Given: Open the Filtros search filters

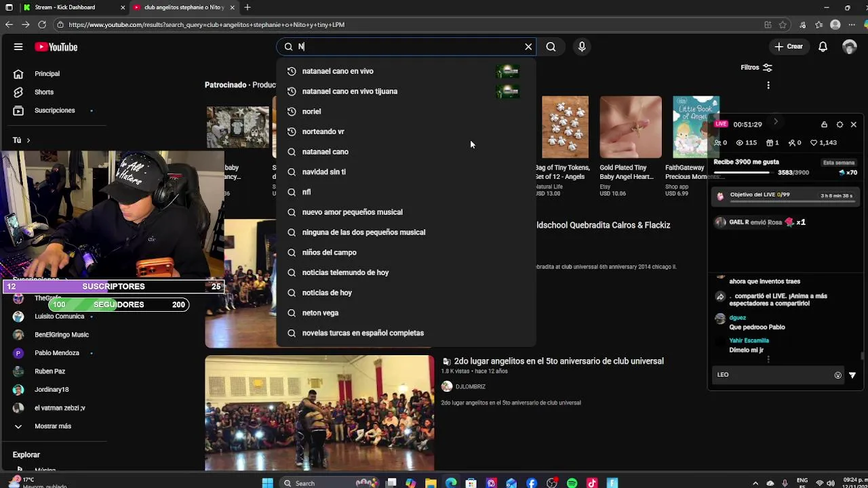Looking at the screenshot, I should 756,67.
